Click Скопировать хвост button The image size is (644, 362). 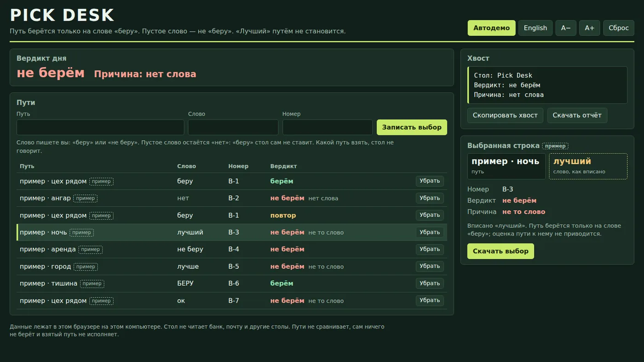point(505,115)
